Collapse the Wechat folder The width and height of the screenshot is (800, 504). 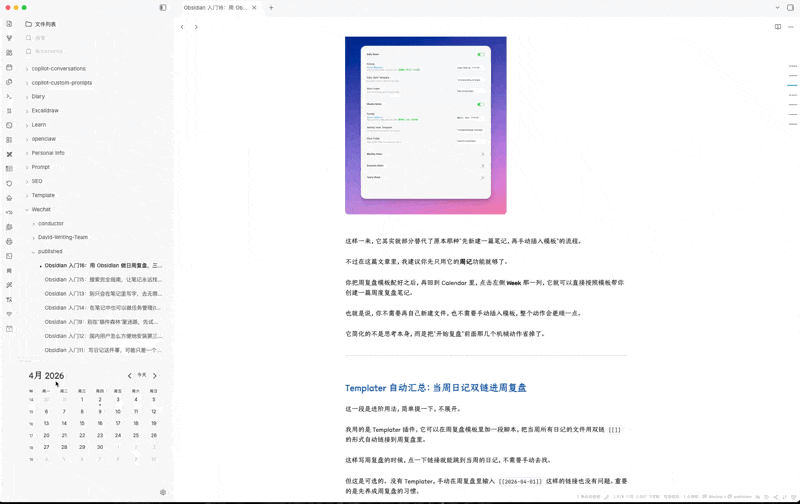tap(40, 210)
